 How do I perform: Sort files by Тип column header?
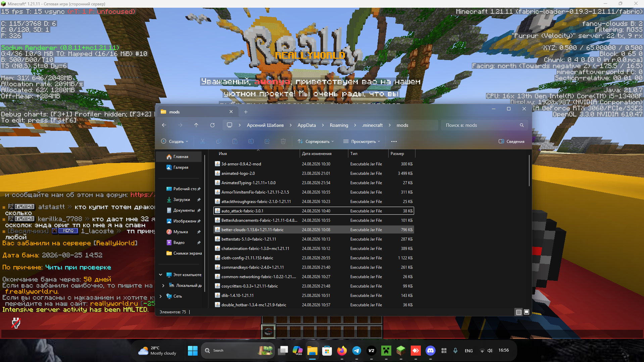(x=368, y=154)
